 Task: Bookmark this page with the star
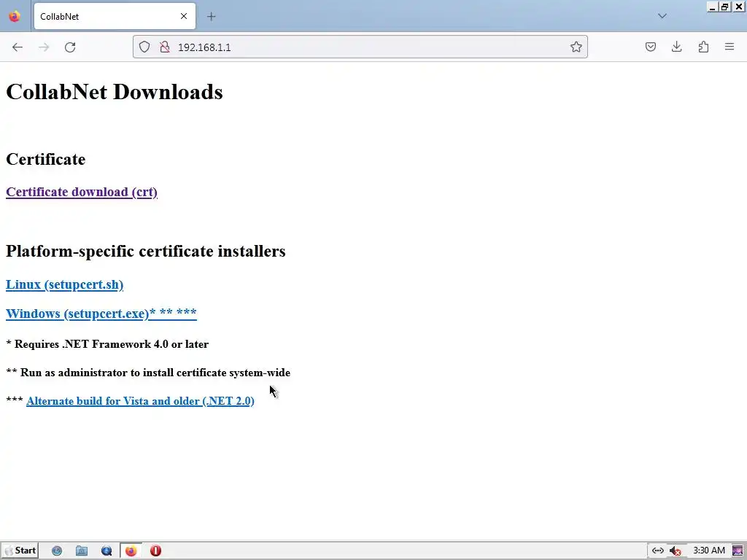(x=576, y=47)
